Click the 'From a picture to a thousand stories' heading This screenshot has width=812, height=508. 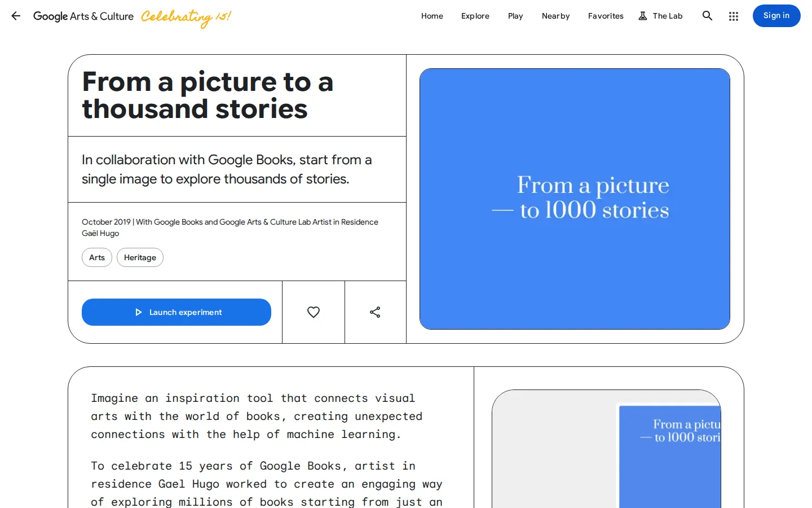[208, 95]
